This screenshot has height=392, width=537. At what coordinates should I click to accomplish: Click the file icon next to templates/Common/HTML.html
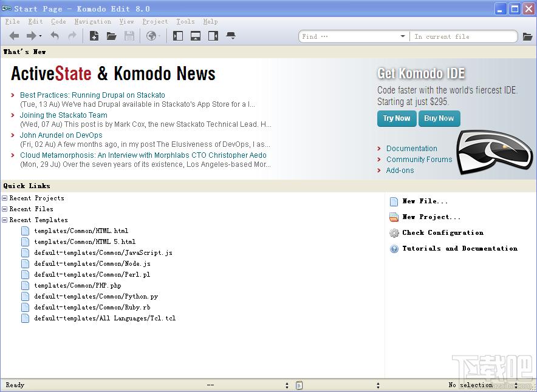tap(25, 231)
